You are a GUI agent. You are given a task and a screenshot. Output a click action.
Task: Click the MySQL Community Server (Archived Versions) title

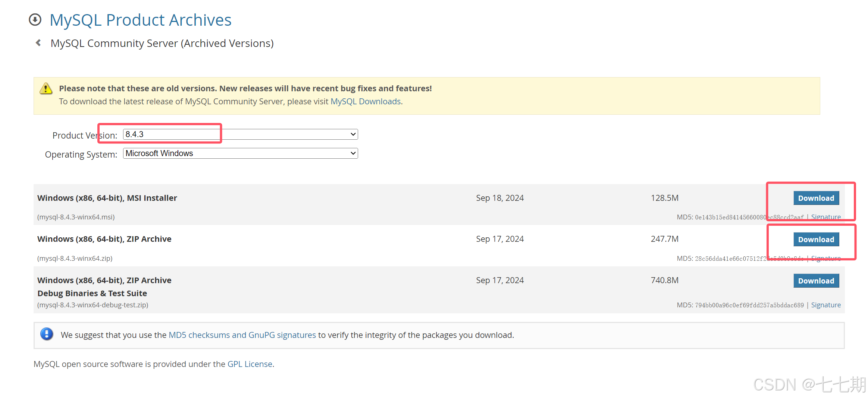click(162, 43)
